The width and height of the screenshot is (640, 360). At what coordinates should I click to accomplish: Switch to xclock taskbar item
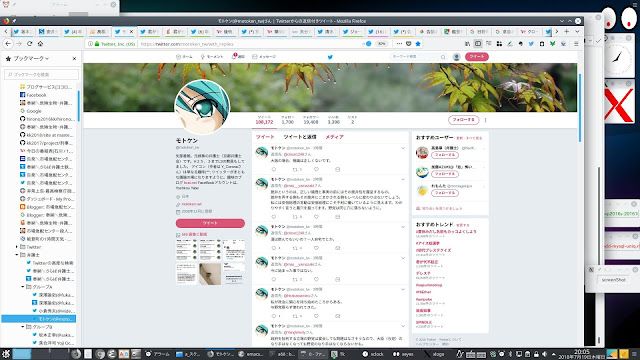[x=373, y=354]
